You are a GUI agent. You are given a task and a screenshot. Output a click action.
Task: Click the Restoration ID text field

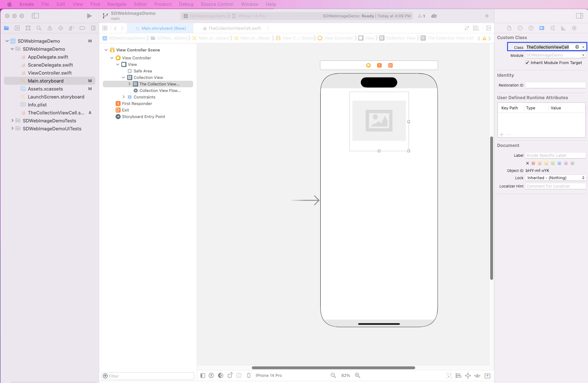[555, 85]
